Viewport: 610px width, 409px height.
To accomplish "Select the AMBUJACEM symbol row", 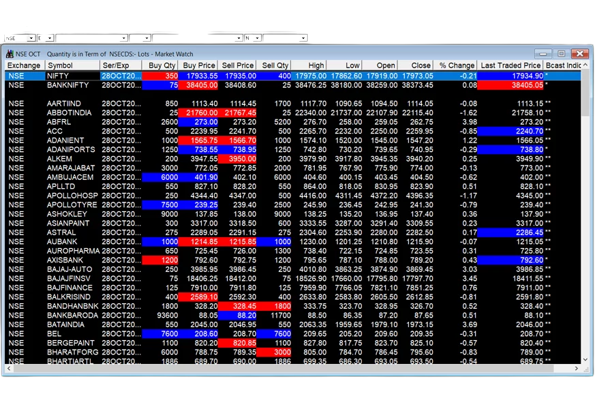I will click(x=293, y=177).
